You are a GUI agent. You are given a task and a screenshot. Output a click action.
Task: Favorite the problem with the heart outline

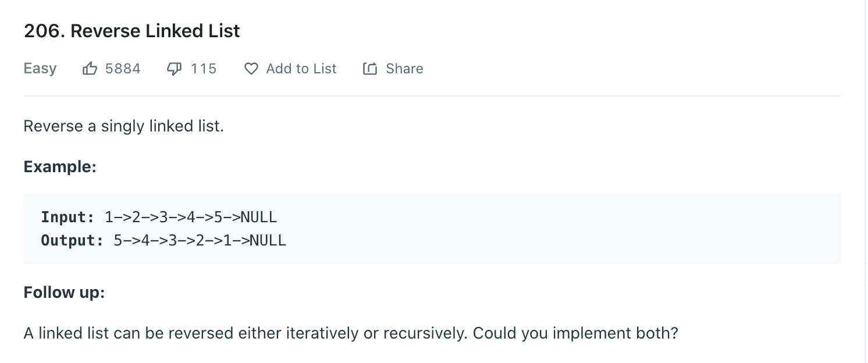click(250, 69)
